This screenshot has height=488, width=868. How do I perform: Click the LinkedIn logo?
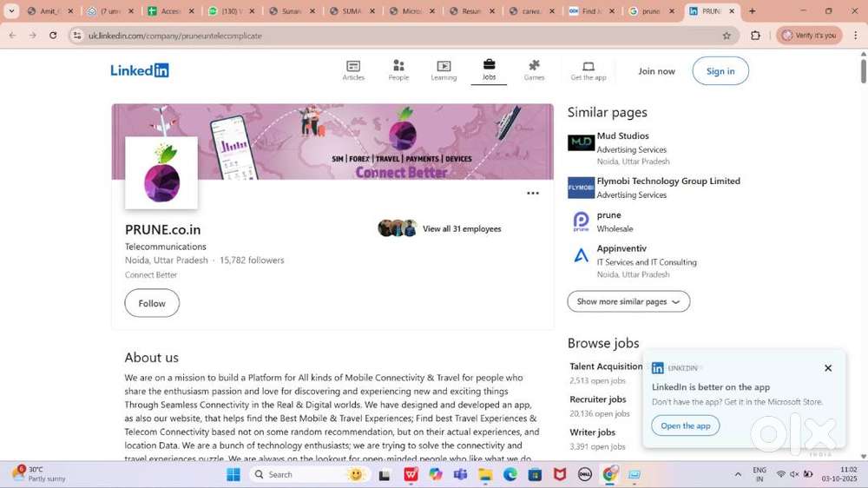pyautogui.click(x=140, y=71)
